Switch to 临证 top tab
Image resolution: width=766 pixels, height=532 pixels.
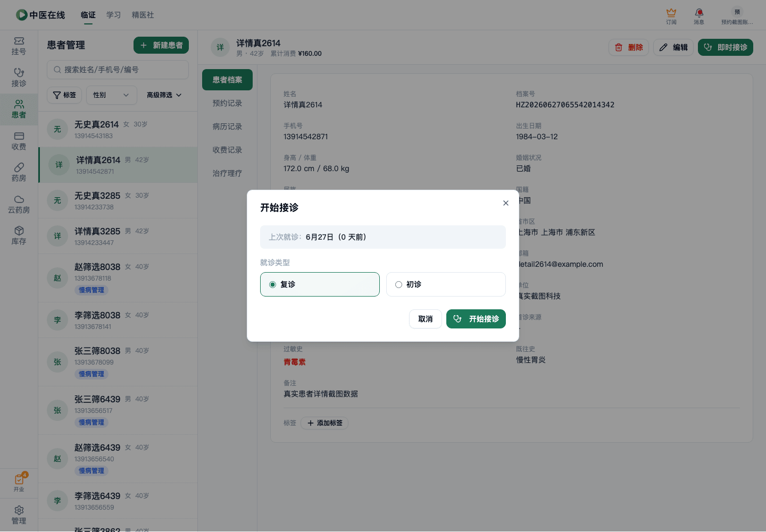tap(88, 15)
